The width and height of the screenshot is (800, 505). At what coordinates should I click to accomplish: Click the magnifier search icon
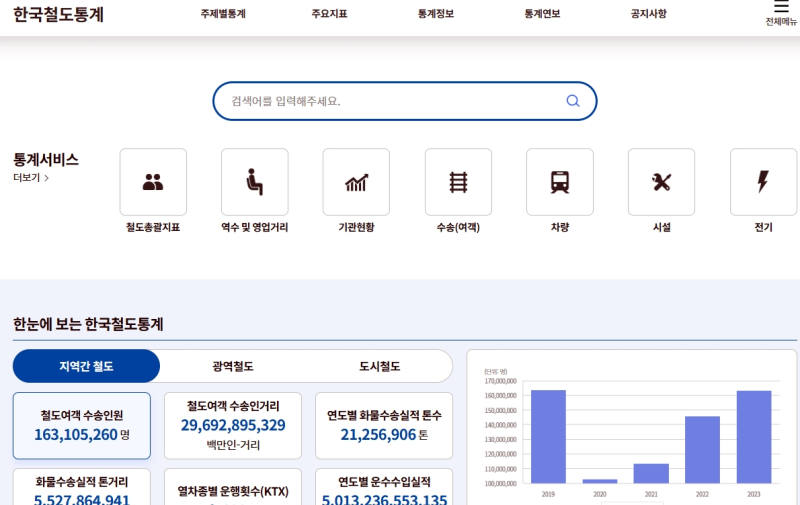tap(573, 101)
